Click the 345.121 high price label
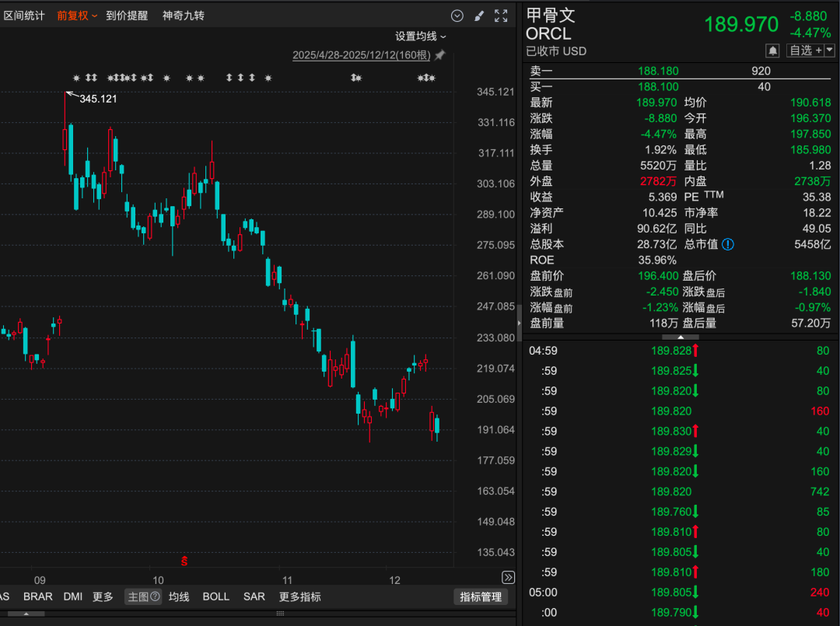 98,99
